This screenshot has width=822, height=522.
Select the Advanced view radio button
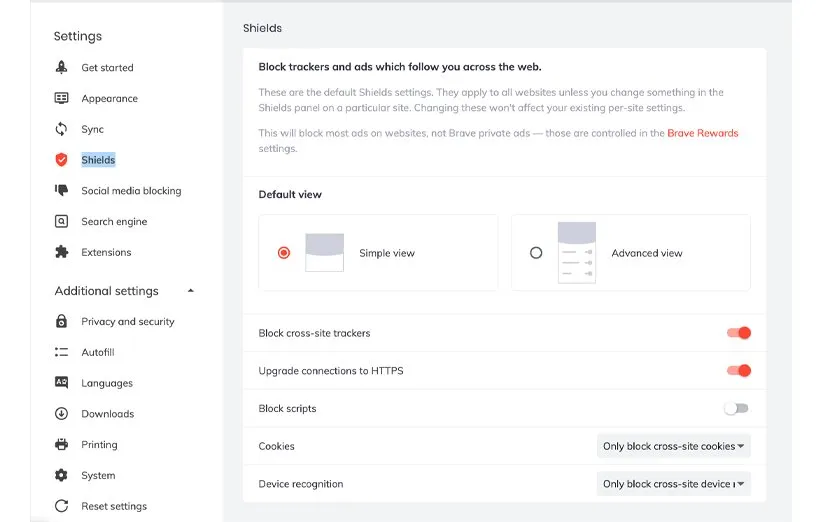[x=536, y=253]
